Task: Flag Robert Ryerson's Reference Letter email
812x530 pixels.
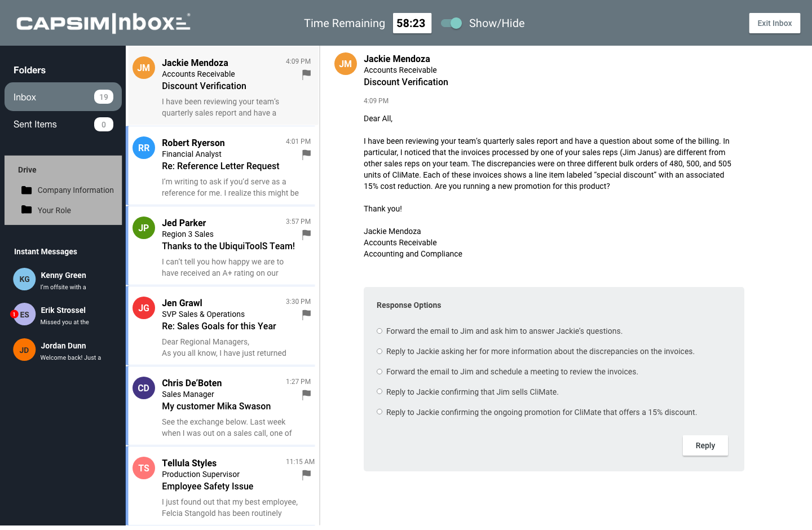Action: click(x=306, y=154)
